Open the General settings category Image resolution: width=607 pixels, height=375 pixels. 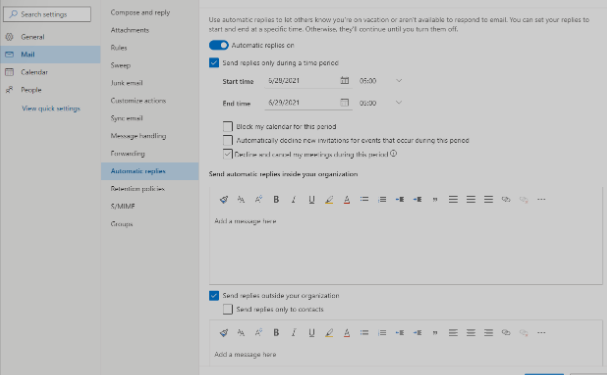(x=50, y=37)
